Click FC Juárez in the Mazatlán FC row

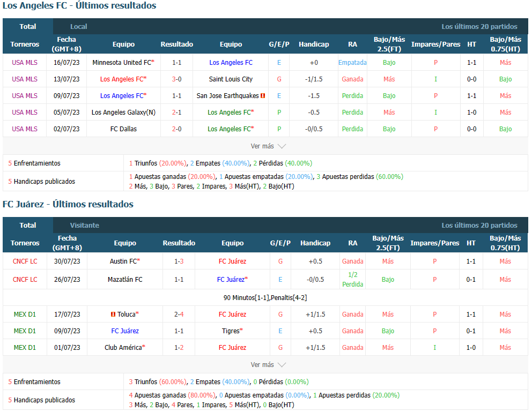pos(231,280)
